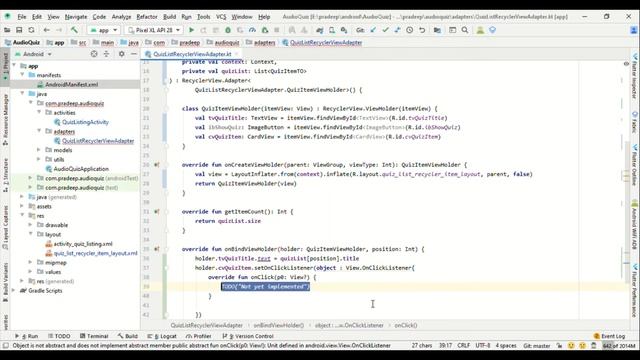
Task: Open the Event Log
Action: click(x=609, y=336)
